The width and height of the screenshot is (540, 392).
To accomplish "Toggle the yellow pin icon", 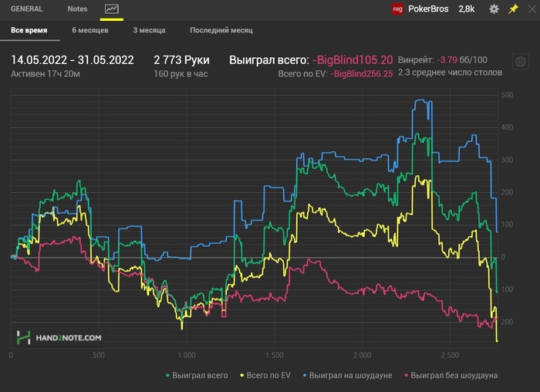I will click(x=513, y=9).
